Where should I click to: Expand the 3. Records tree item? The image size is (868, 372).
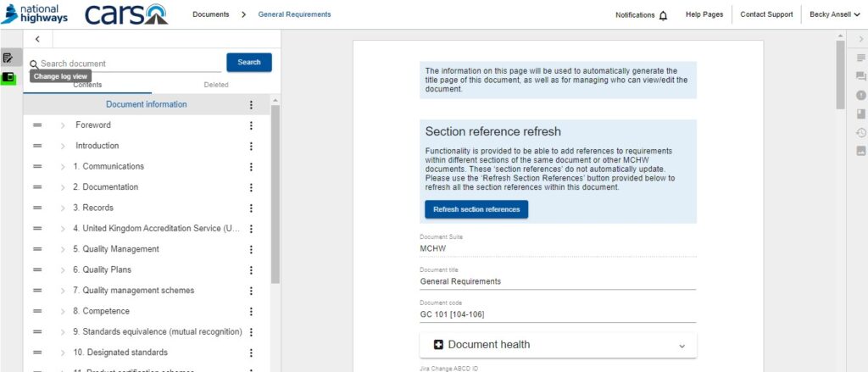[63, 208]
